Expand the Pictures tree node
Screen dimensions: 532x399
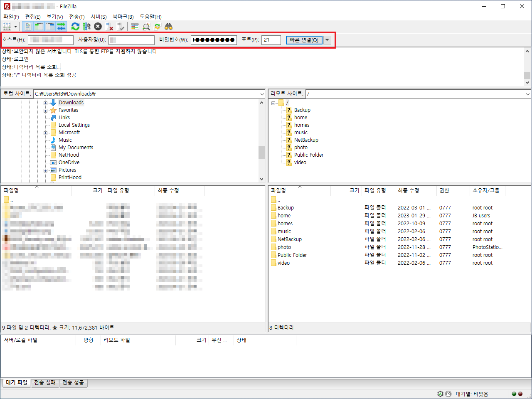46,170
